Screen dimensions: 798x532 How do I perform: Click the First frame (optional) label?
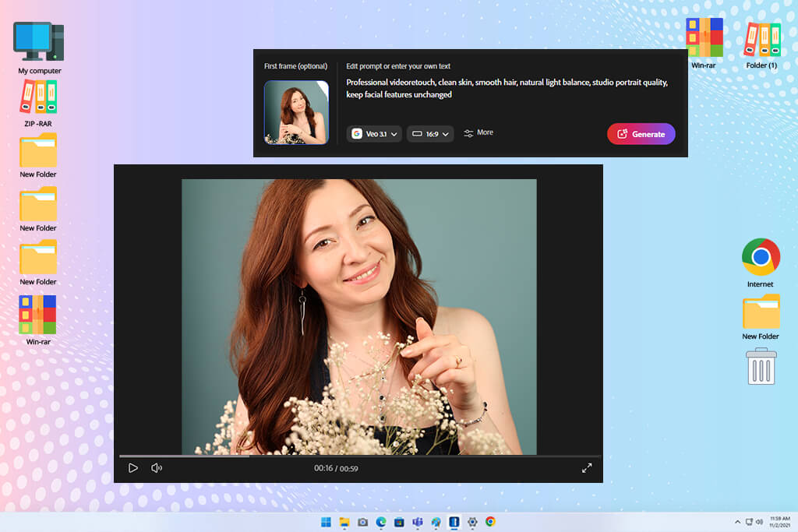click(x=295, y=66)
